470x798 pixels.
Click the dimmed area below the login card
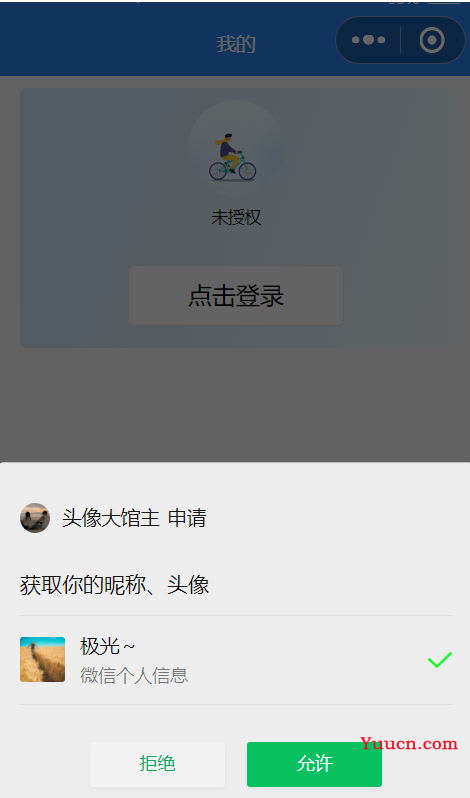(235, 405)
